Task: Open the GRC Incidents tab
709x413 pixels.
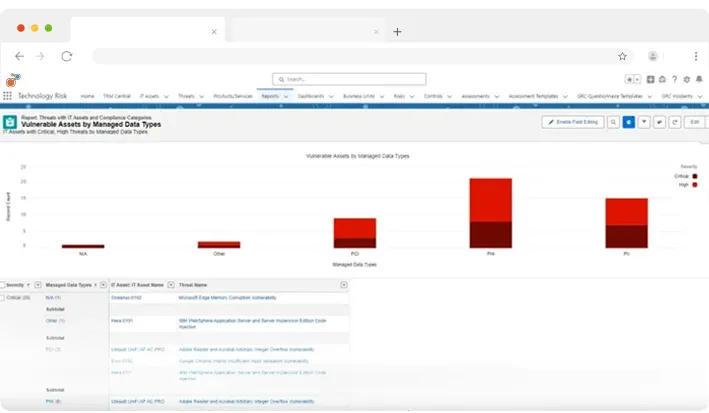Action: click(677, 96)
